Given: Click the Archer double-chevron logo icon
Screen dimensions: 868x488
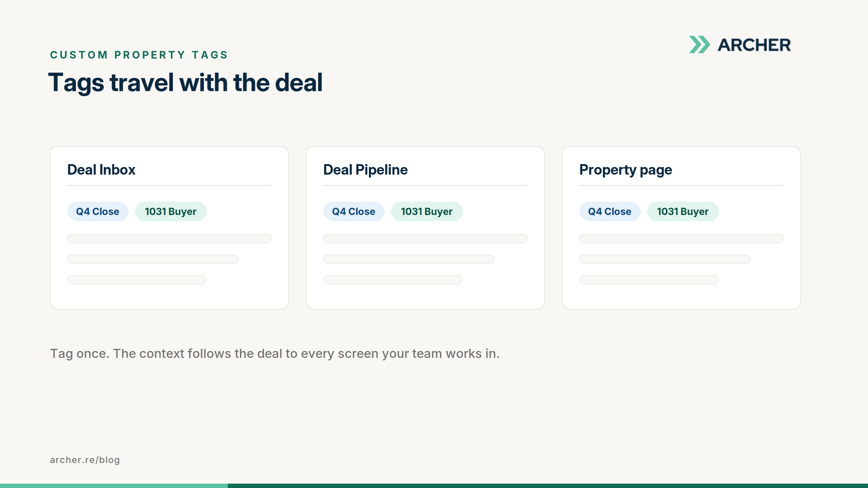Looking at the screenshot, I should pyautogui.click(x=699, y=45).
